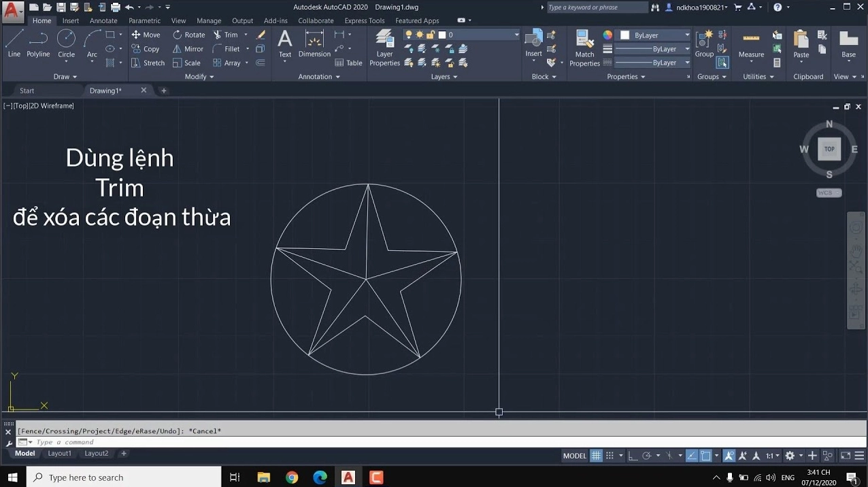This screenshot has width=868, height=487.
Task: Open the Express Tools ribbon tab
Action: pyautogui.click(x=365, y=21)
